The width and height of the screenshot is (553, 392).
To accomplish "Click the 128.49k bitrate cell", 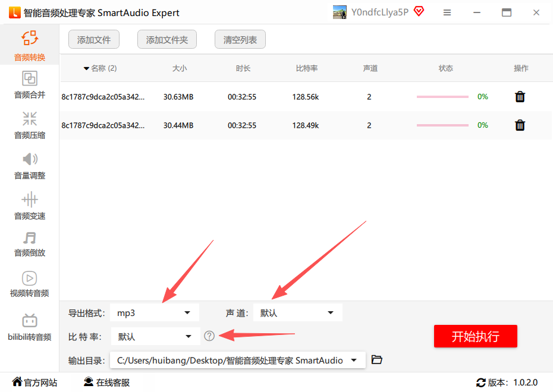I will [306, 125].
